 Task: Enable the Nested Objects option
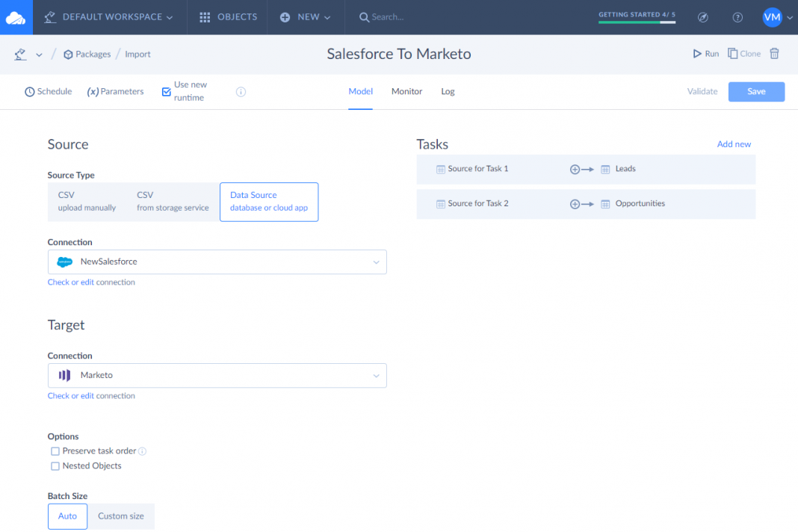tap(55, 466)
